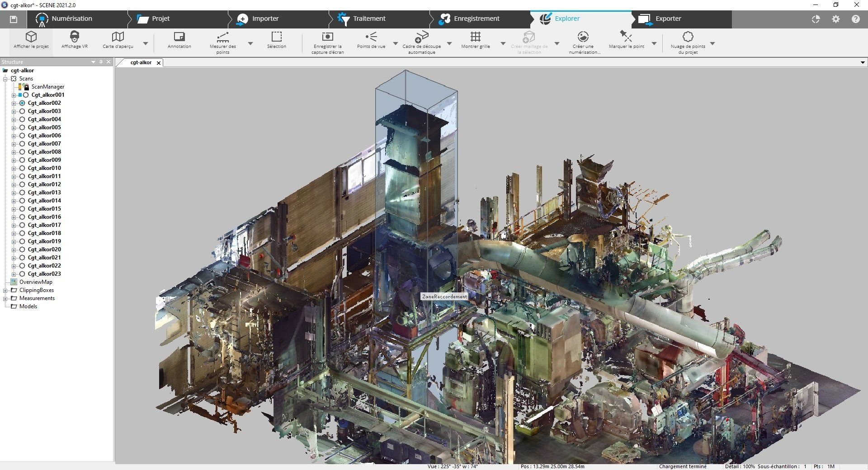
Task: Open Marquer le point dropdown arrow
Action: (x=654, y=44)
